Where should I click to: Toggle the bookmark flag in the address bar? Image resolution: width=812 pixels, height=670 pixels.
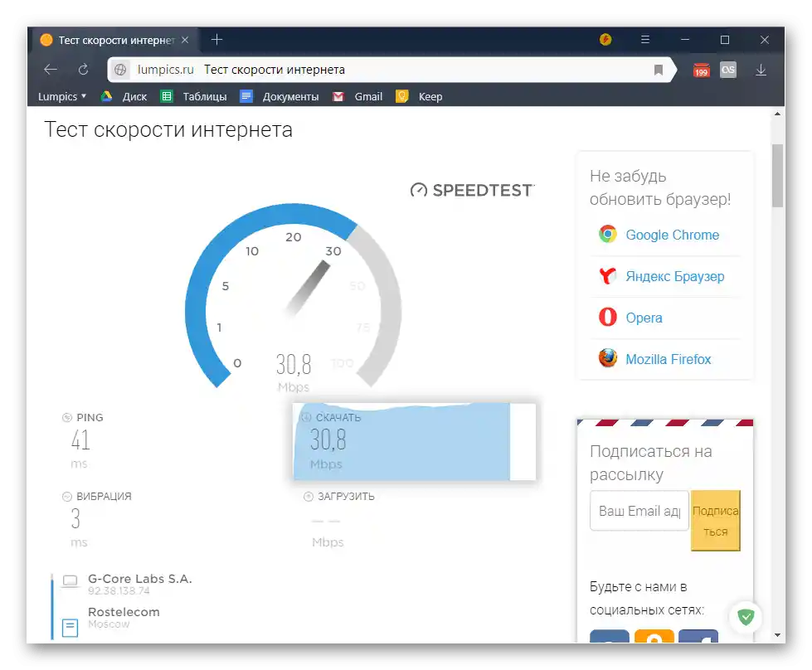659,70
